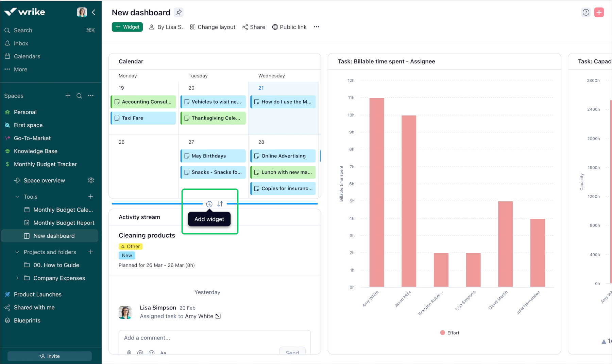Open Calendars from the sidebar
Screen dimensions: 612x364
click(x=27, y=56)
